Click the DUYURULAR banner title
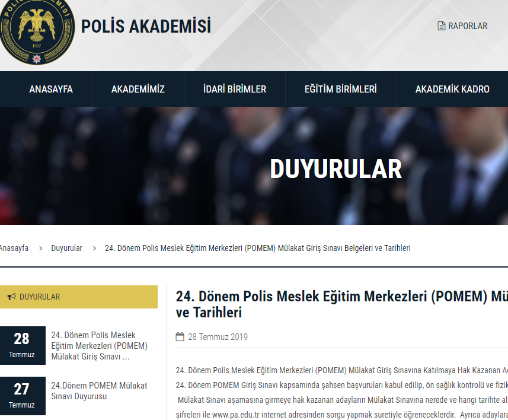Screen dimensions: 508x420 pos(336,169)
